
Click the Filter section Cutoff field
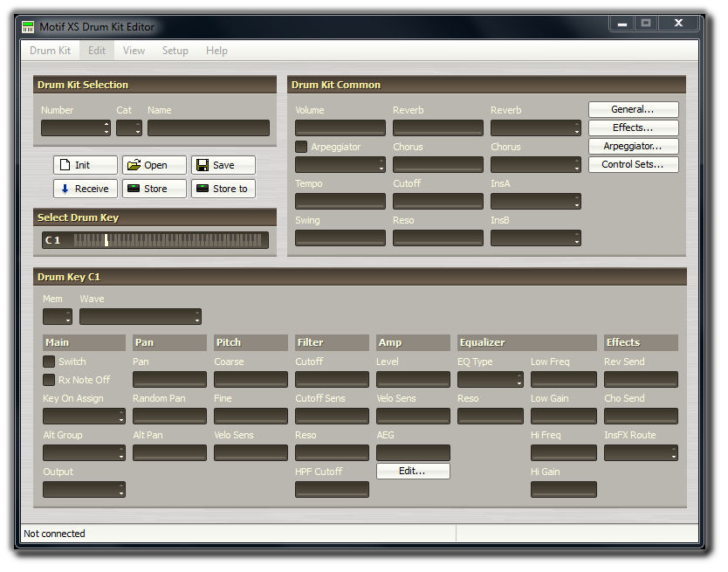point(332,379)
